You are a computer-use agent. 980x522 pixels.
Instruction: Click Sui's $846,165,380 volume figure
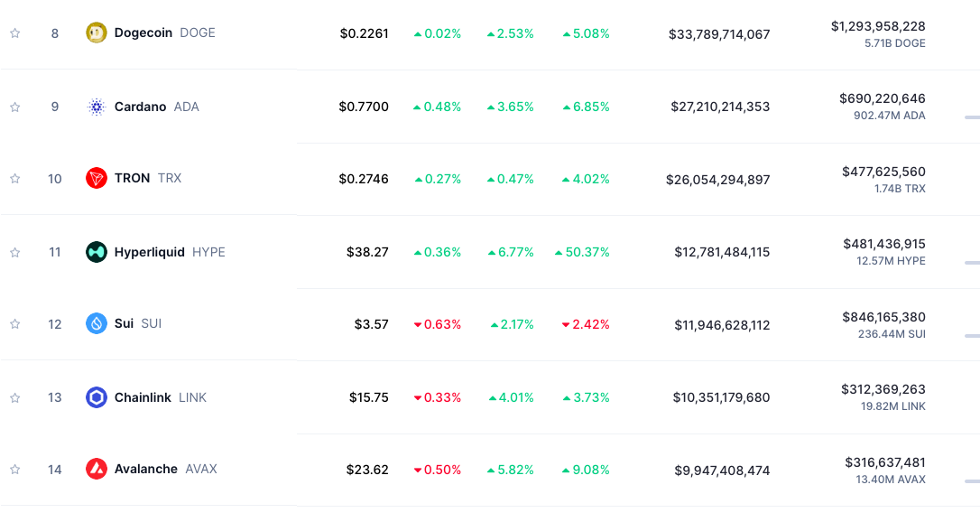(883, 317)
